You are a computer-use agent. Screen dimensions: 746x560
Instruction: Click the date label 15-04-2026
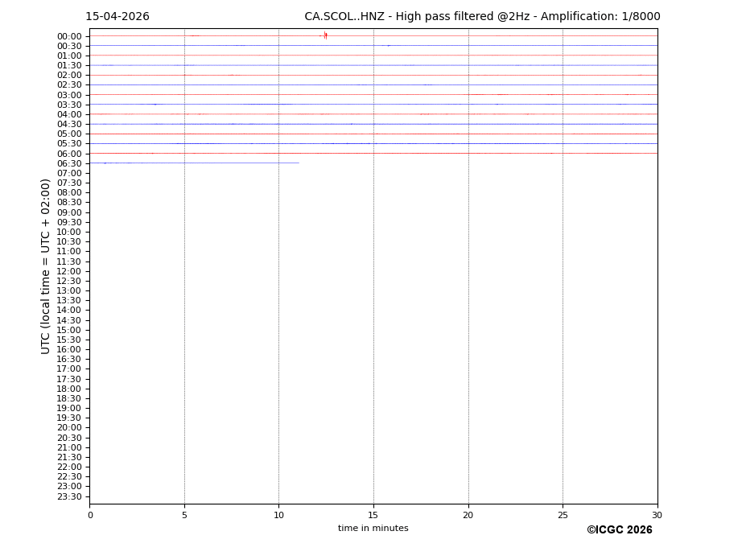[117, 17]
